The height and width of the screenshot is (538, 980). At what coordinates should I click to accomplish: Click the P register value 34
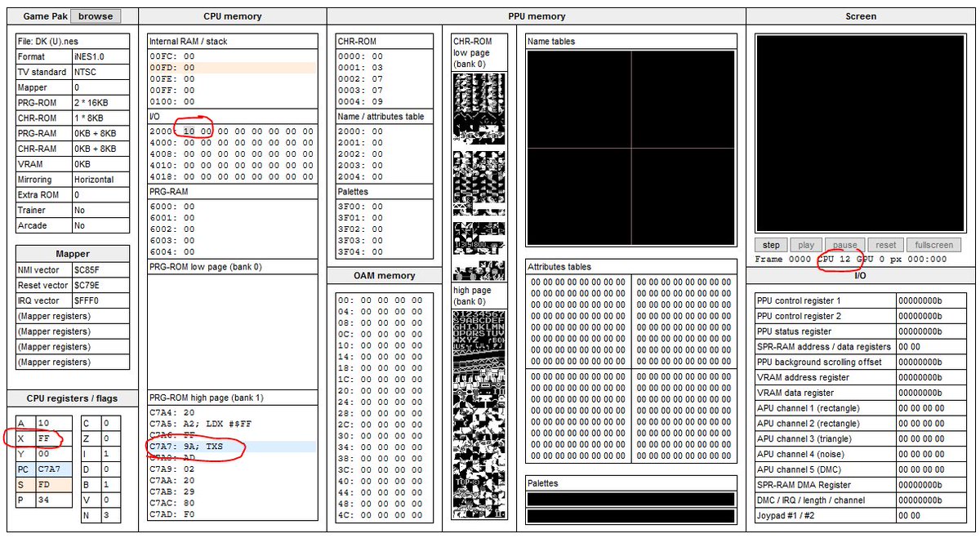[54, 500]
